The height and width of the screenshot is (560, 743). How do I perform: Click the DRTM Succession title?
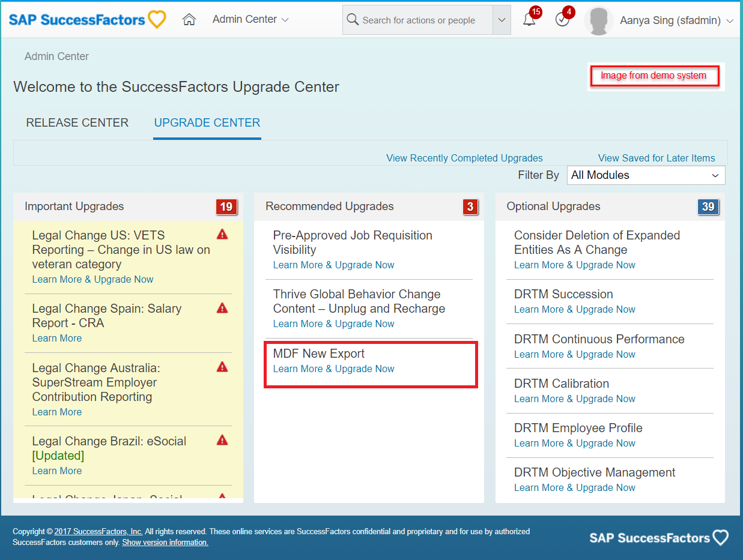pyautogui.click(x=563, y=294)
